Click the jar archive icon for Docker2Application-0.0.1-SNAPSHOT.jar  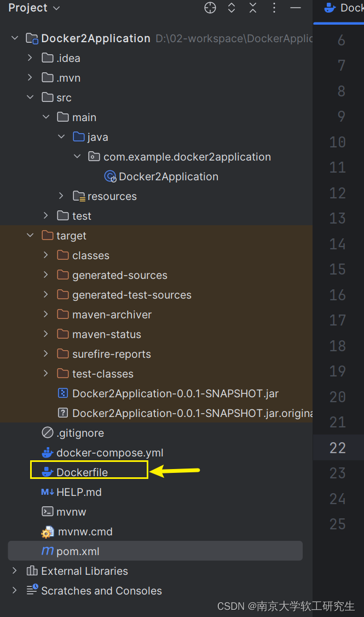pyautogui.click(x=63, y=393)
